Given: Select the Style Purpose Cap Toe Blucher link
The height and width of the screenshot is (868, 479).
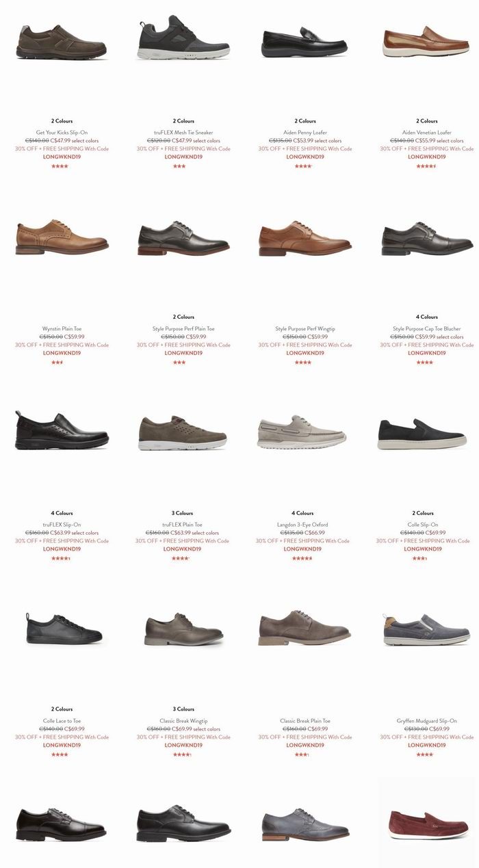Looking at the screenshot, I should click(427, 329).
